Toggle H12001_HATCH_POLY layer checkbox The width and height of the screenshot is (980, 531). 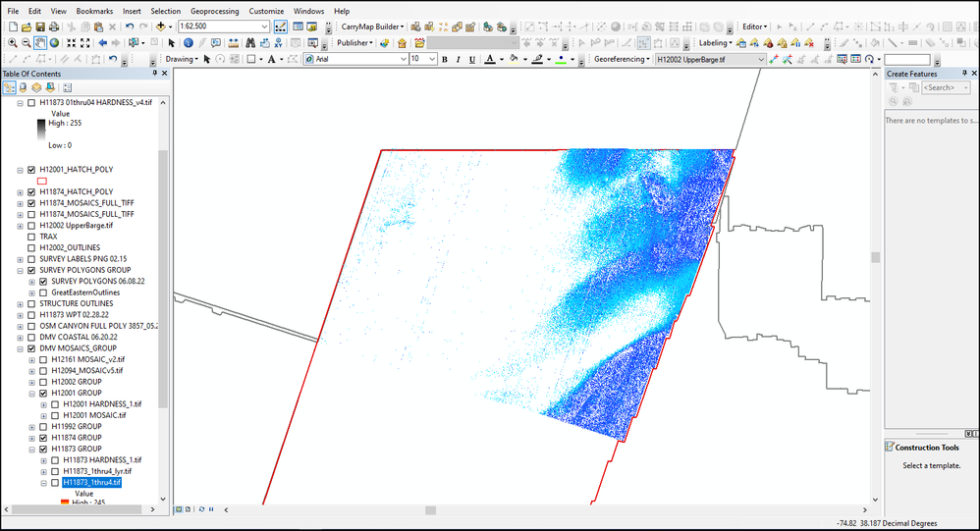tap(31, 169)
